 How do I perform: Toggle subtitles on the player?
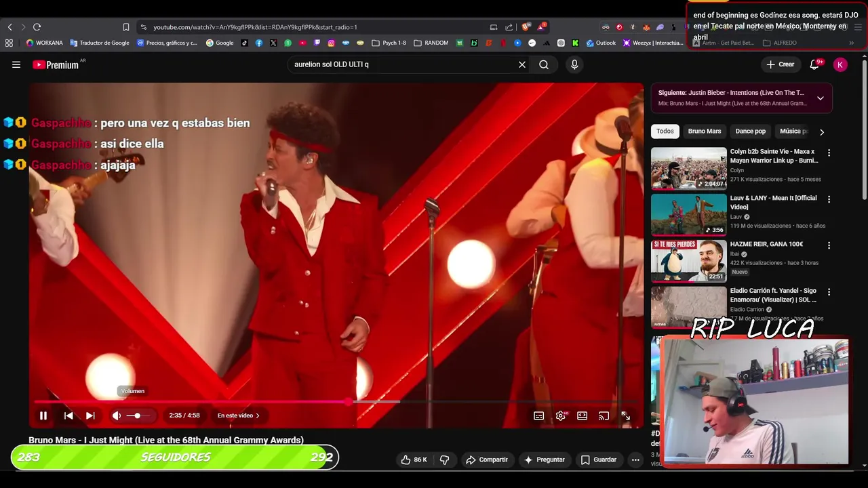click(538, 415)
